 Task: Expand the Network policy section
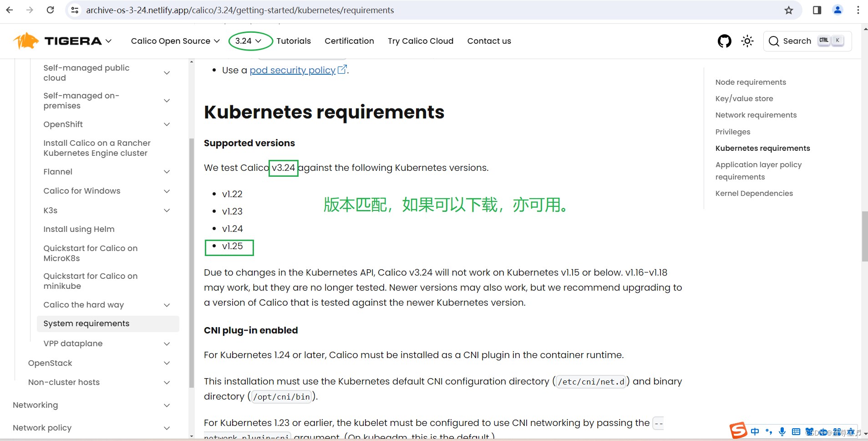pos(167,428)
